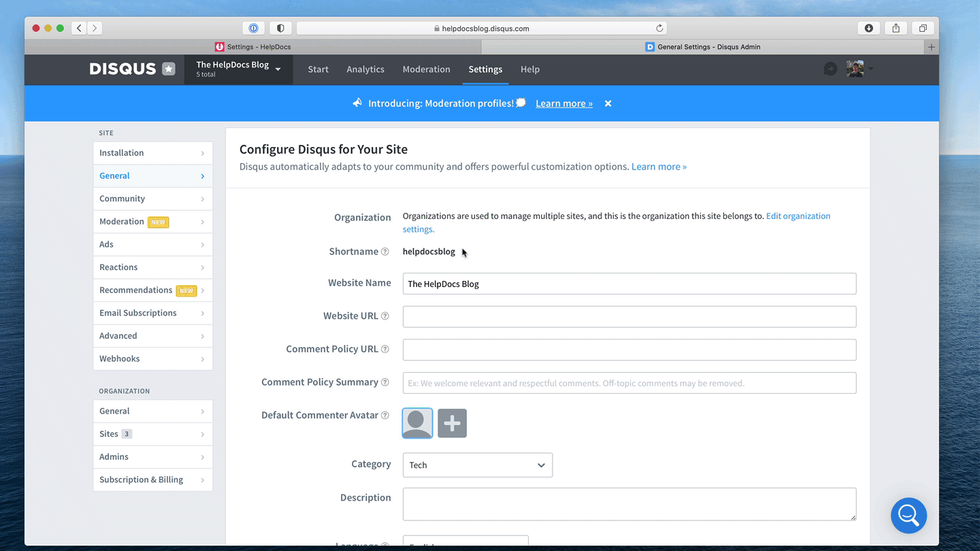
Task: Open Community settings in sidebar
Action: click(152, 199)
